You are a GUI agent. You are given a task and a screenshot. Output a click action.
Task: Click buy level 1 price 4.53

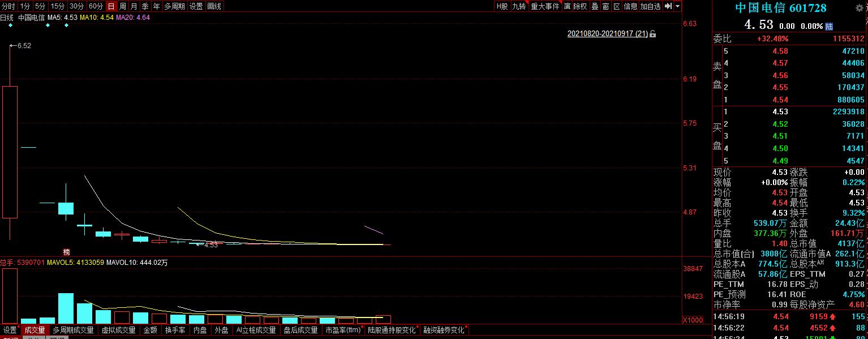780,112
